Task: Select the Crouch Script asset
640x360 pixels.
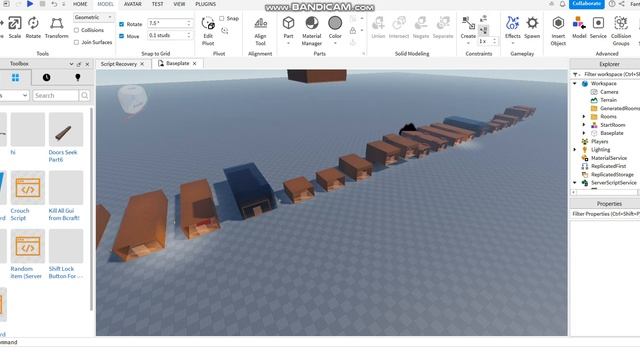Action: (x=27, y=196)
